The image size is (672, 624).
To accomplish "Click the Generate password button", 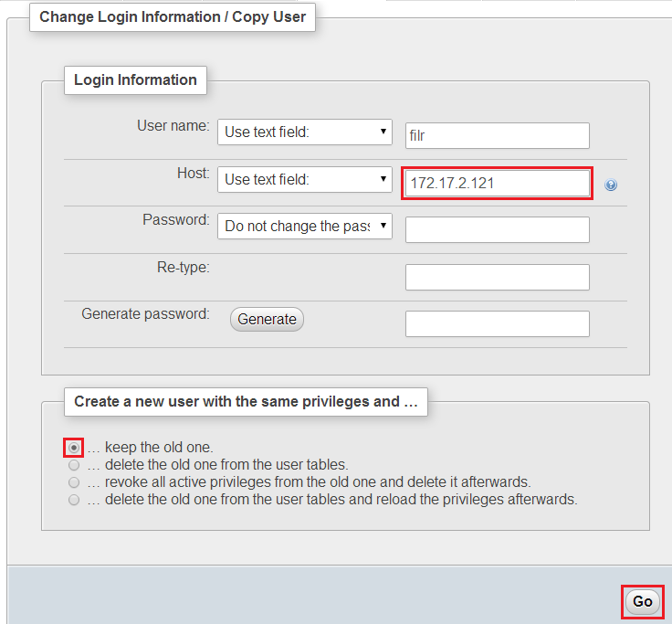I will 267,320.
